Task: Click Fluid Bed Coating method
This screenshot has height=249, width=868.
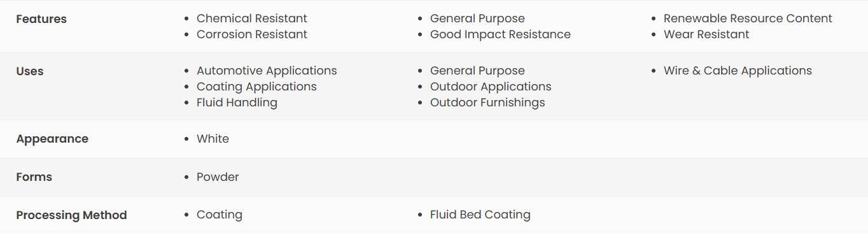Action: click(x=480, y=215)
